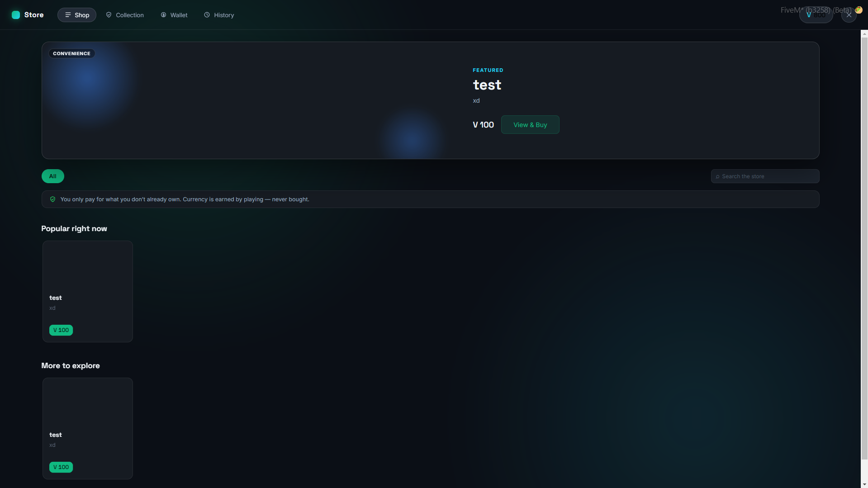Focus the Search the store field
This screenshot has height=488, width=868.
pos(765,176)
